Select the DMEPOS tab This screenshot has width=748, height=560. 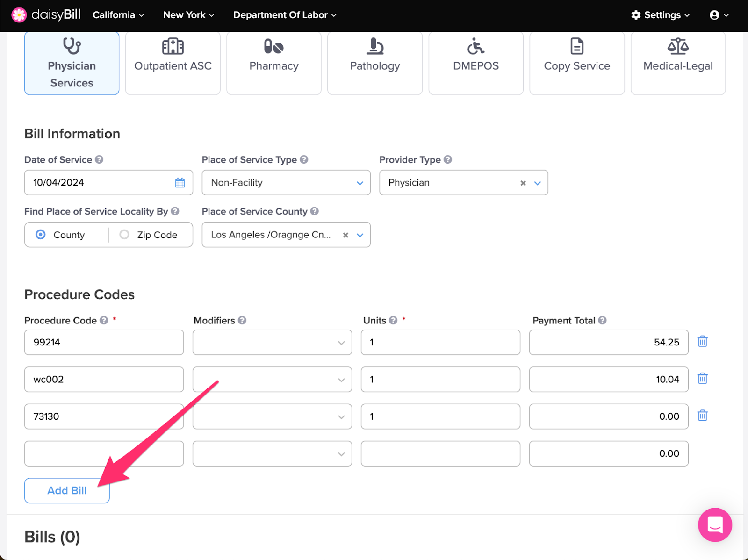(x=476, y=63)
